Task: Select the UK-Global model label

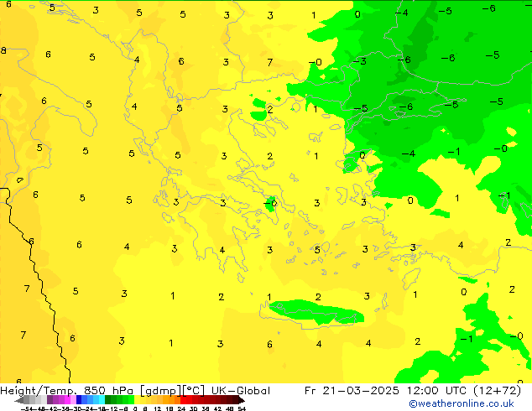Action: tap(241, 391)
